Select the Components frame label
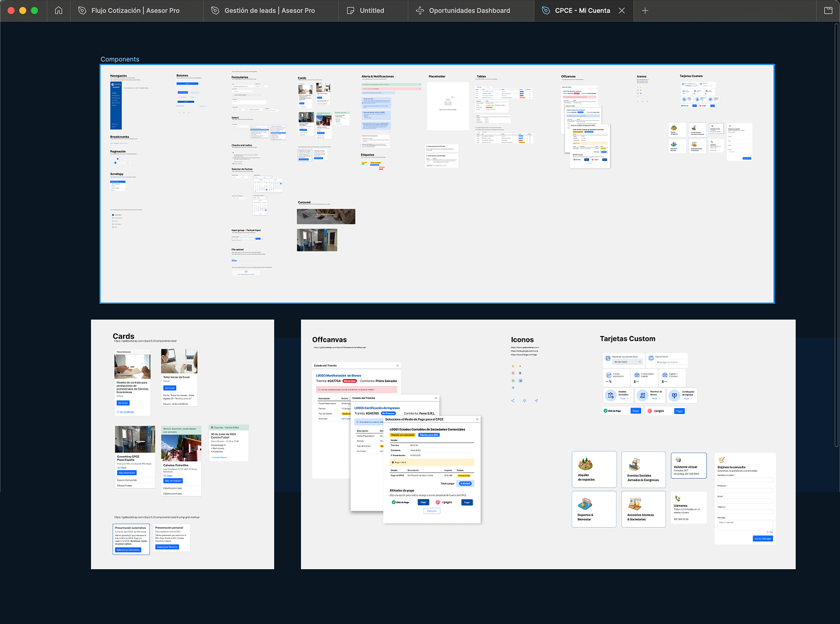Image resolution: width=840 pixels, height=624 pixels. 120,59
